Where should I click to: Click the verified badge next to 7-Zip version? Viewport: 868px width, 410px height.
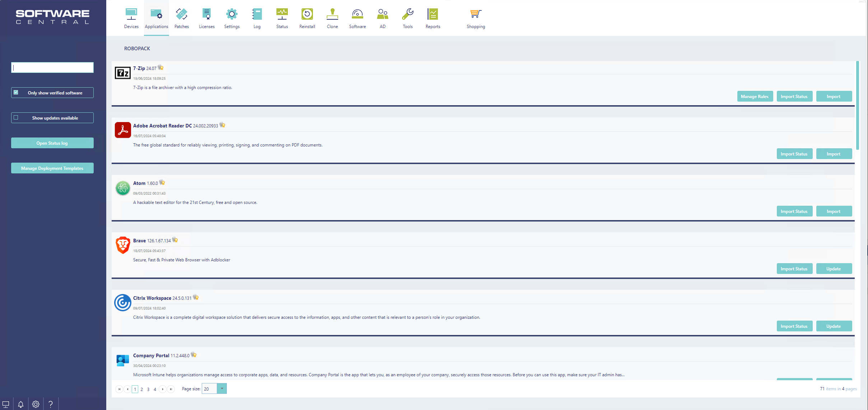click(161, 67)
